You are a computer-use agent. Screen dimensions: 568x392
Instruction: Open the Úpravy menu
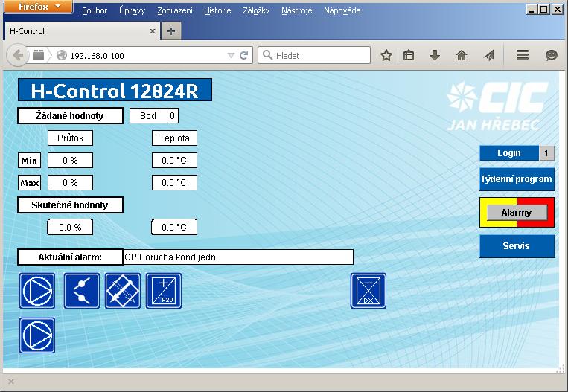(133, 10)
